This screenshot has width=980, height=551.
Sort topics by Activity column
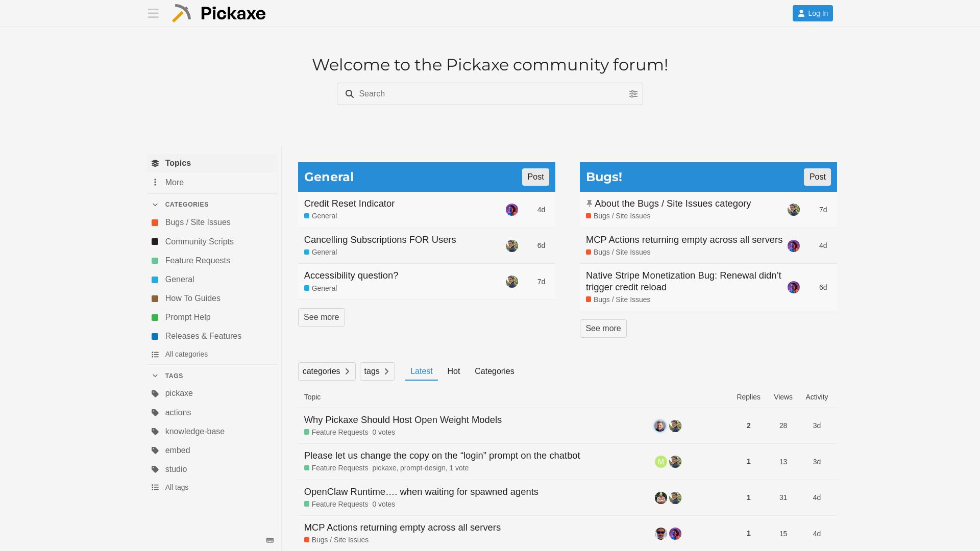pos(817,397)
